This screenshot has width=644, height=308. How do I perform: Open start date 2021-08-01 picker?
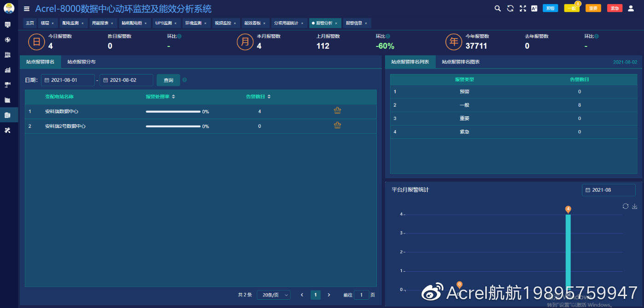coord(68,80)
